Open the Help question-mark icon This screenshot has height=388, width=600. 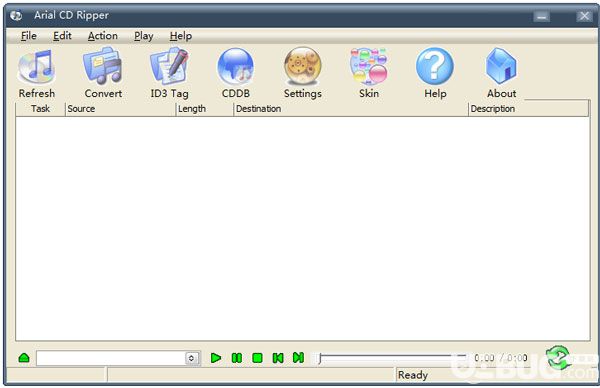tap(435, 66)
